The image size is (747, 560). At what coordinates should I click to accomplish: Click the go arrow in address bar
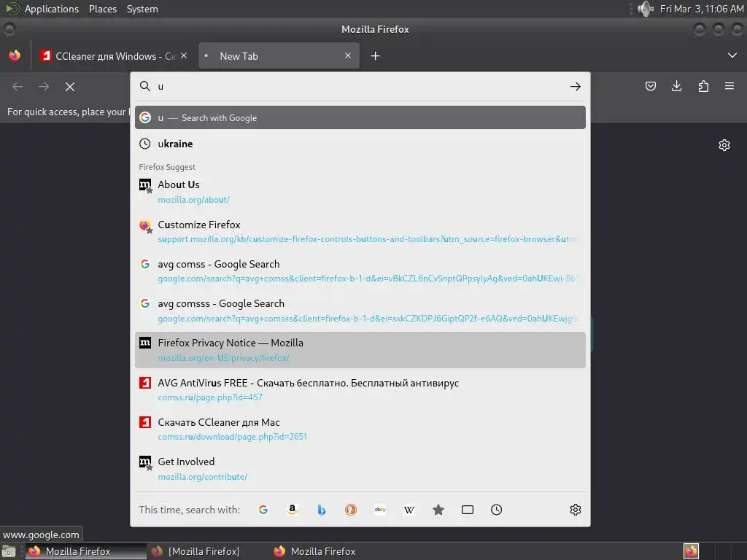pos(576,86)
